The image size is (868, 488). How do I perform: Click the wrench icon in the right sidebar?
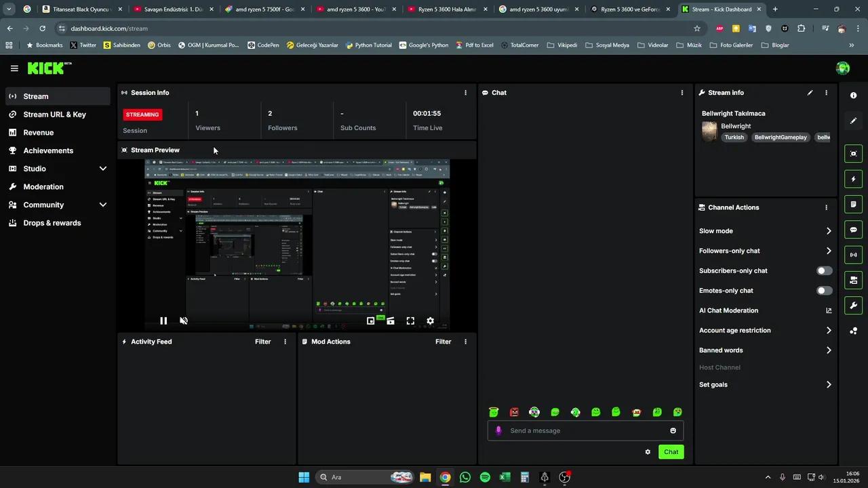click(853, 305)
